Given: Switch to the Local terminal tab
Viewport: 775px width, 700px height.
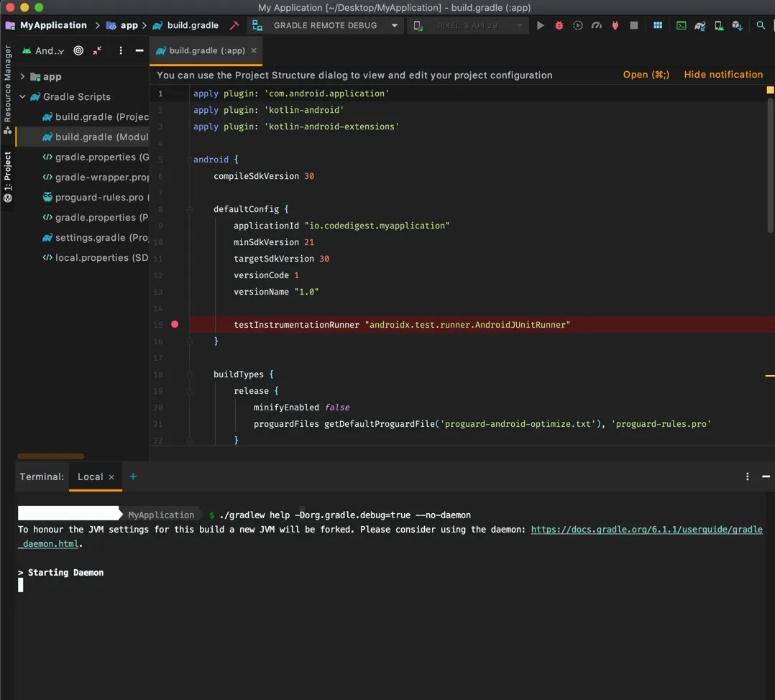Looking at the screenshot, I should tap(91, 476).
